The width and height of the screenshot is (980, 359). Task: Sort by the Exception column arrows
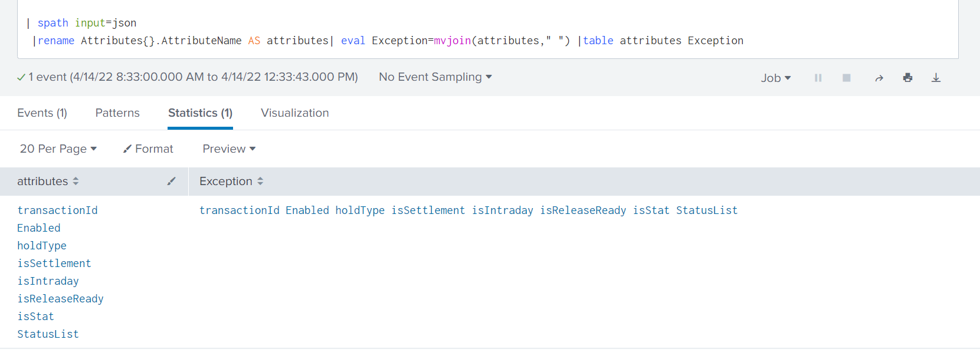coord(260,182)
